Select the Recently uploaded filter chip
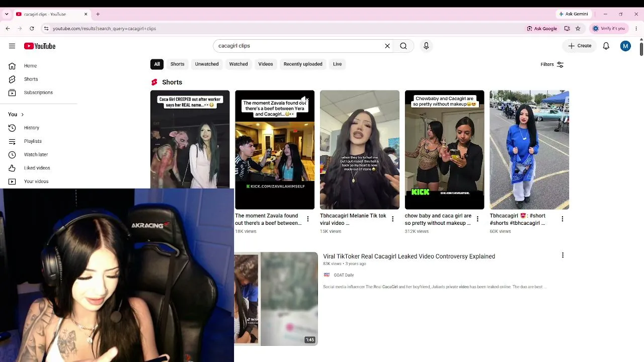 point(303,64)
